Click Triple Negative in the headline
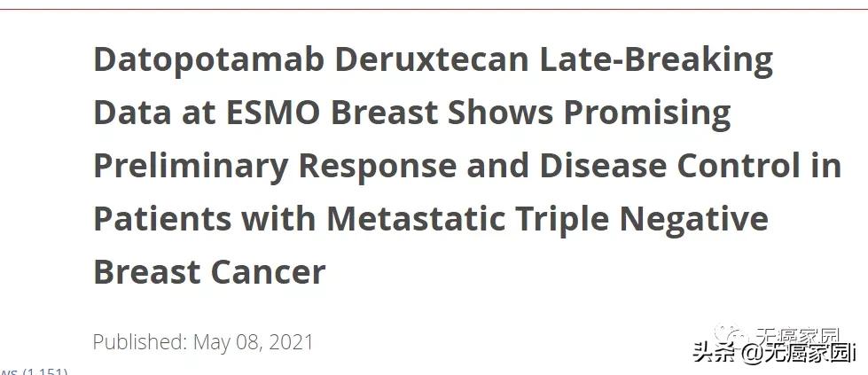 click(x=655, y=218)
